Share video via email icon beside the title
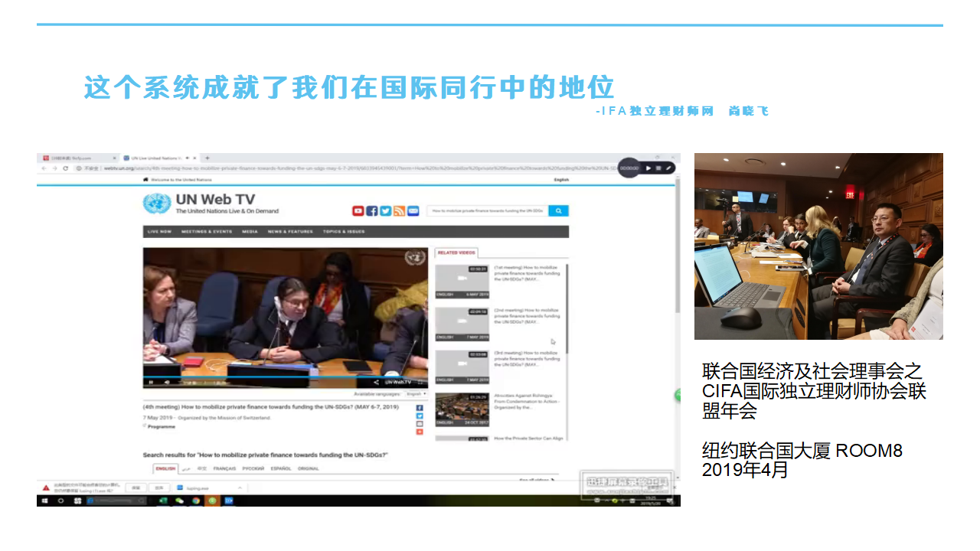The height and width of the screenshot is (551, 980). coord(420,424)
